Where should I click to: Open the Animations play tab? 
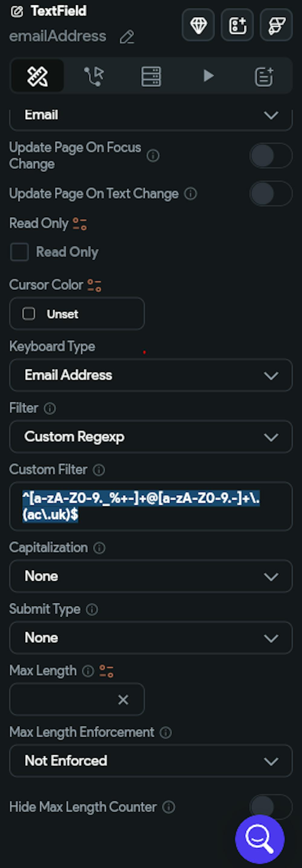click(208, 76)
